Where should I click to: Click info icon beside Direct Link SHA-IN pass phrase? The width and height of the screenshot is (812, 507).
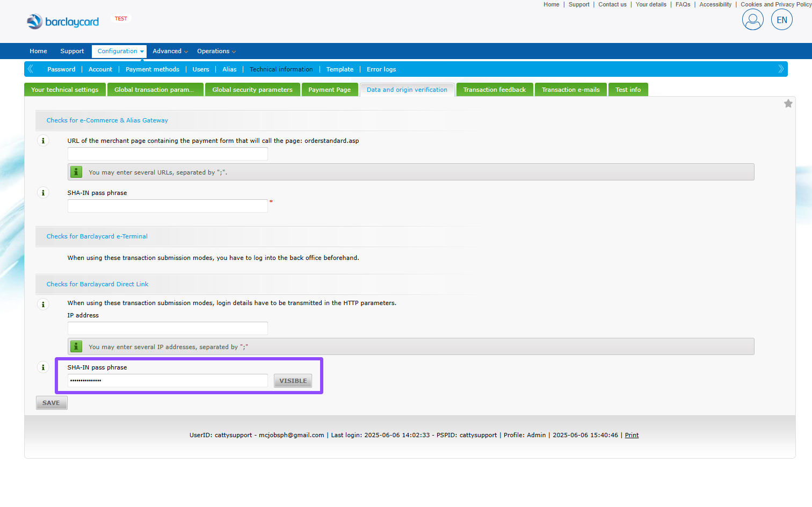(x=43, y=367)
